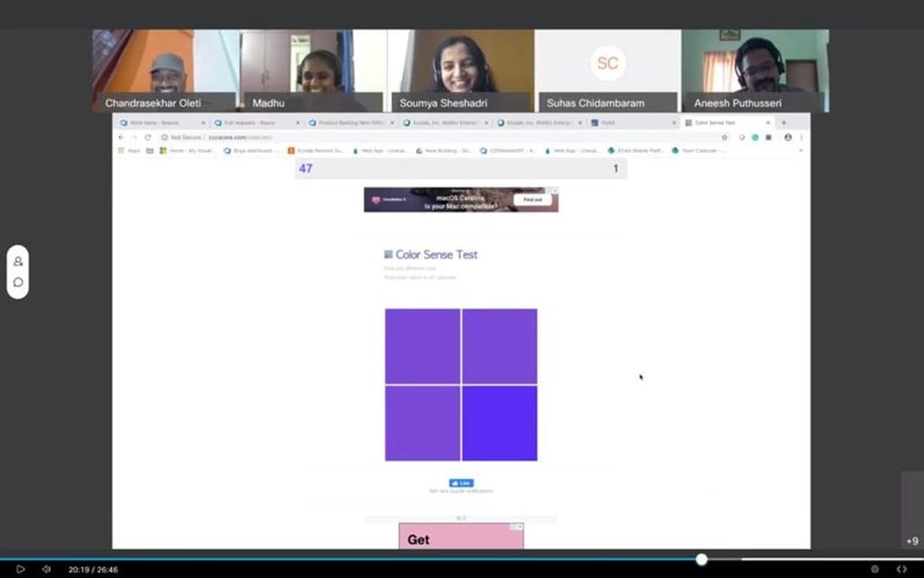Open the chat bubble icon

click(x=18, y=282)
